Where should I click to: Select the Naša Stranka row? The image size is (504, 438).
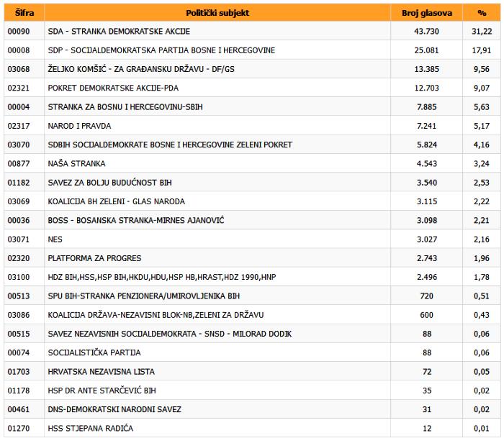pos(252,163)
